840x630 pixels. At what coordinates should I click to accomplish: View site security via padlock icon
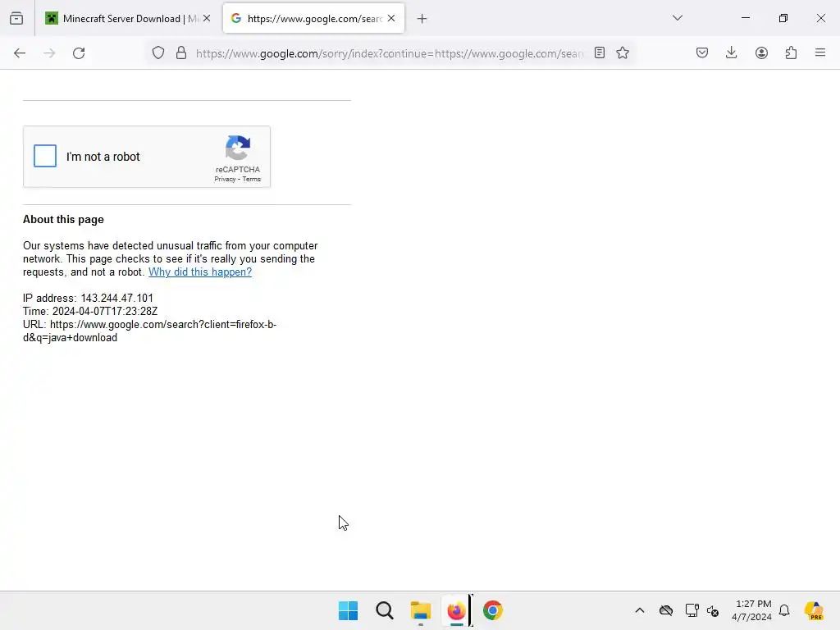(181, 53)
